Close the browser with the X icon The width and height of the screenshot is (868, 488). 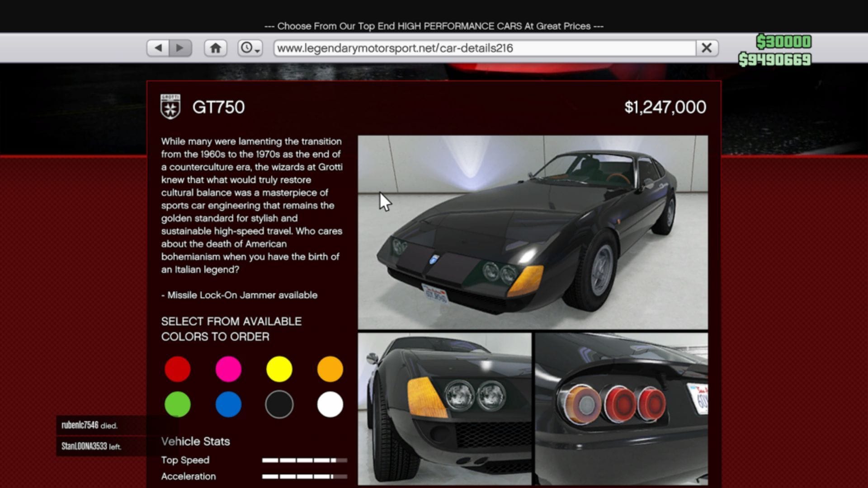tap(707, 47)
